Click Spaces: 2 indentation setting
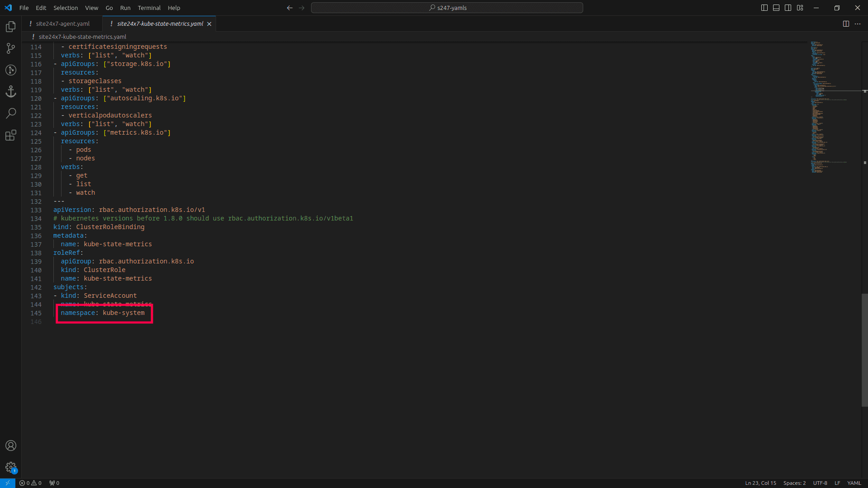 794,483
